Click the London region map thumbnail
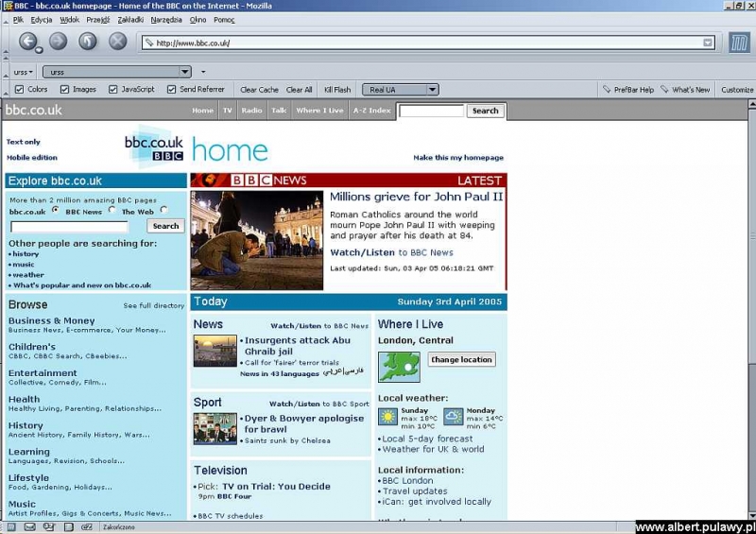The height and width of the screenshot is (534, 756). click(399, 367)
